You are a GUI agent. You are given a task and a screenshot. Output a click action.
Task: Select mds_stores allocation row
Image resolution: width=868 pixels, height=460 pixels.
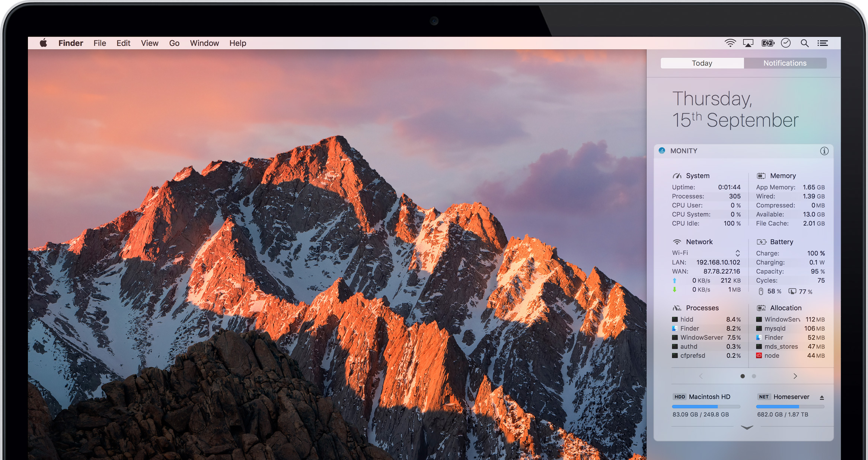(790, 346)
